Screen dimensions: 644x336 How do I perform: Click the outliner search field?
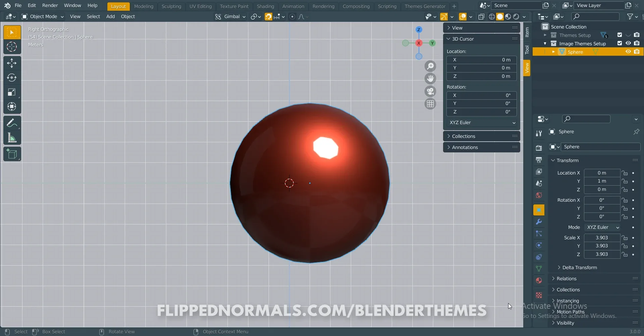(595, 16)
